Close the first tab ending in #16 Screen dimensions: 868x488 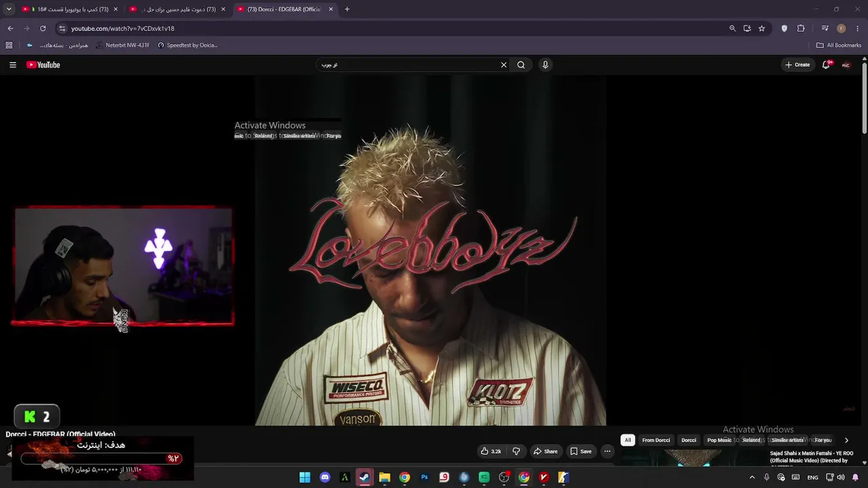(x=115, y=9)
